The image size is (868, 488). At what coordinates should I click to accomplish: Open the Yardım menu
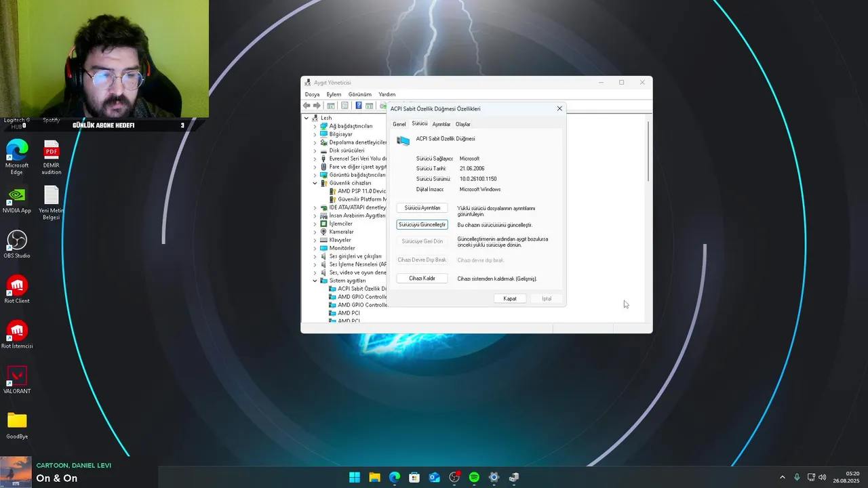(x=387, y=94)
